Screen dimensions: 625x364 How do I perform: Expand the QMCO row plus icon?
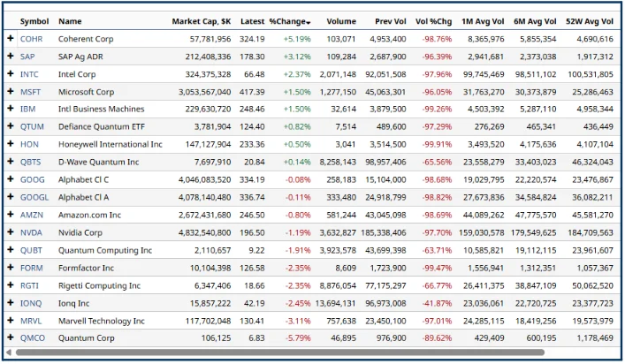pos(11,337)
